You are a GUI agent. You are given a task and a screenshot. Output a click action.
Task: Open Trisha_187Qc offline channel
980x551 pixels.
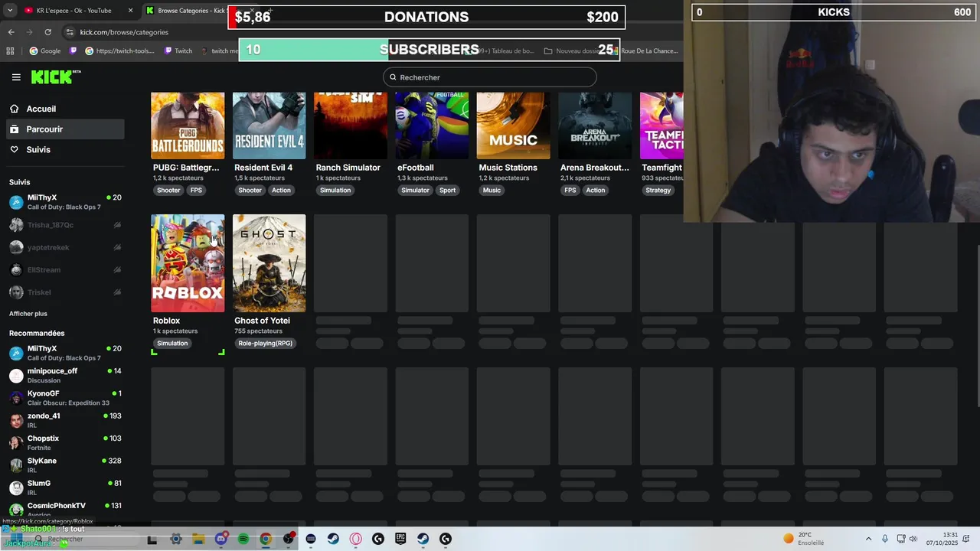click(x=65, y=225)
